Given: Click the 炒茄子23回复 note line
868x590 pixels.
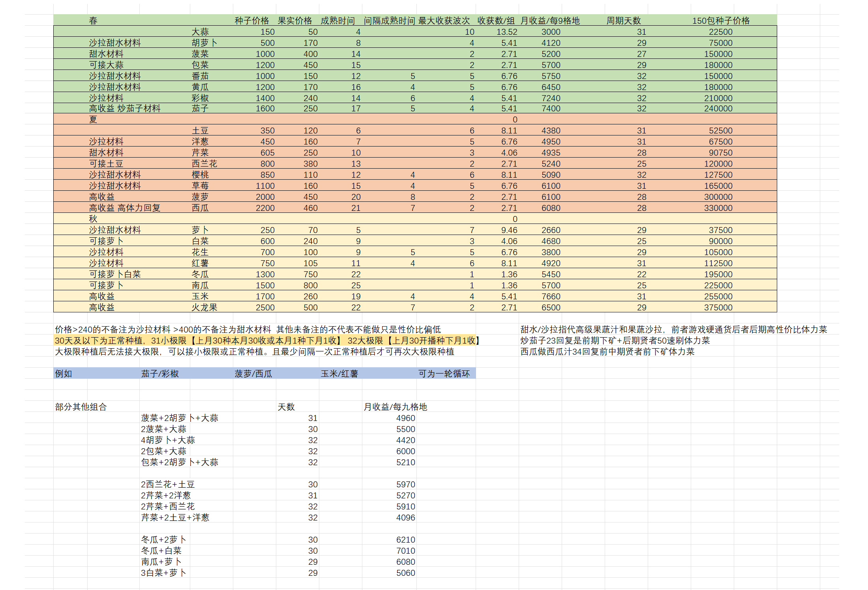Looking at the screenshot, I should pyautogui.click(x=615, y=340).
